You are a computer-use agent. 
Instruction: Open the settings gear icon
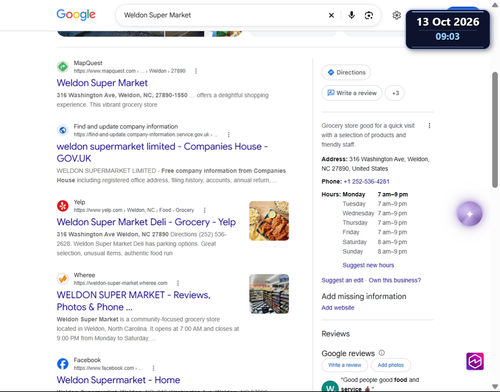tap(396, 15)
